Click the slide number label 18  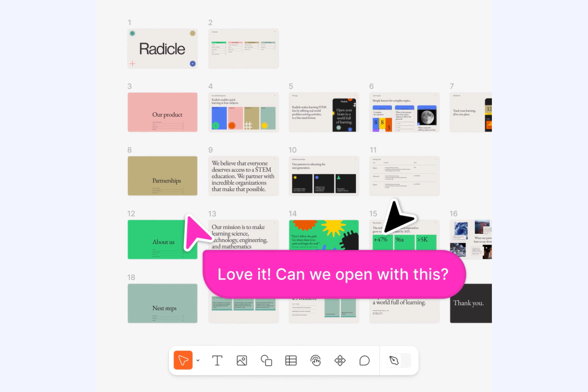pyautogui.click(x=131, y=277)
